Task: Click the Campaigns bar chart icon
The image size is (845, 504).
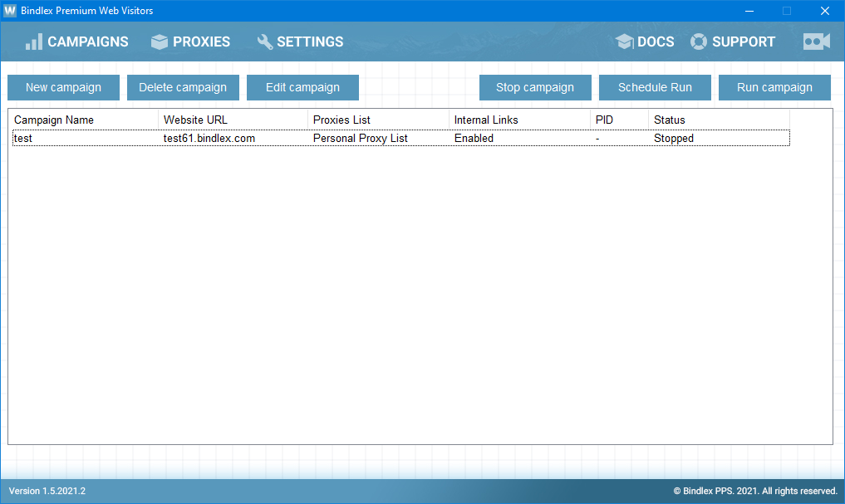Action: click(33, 42)
